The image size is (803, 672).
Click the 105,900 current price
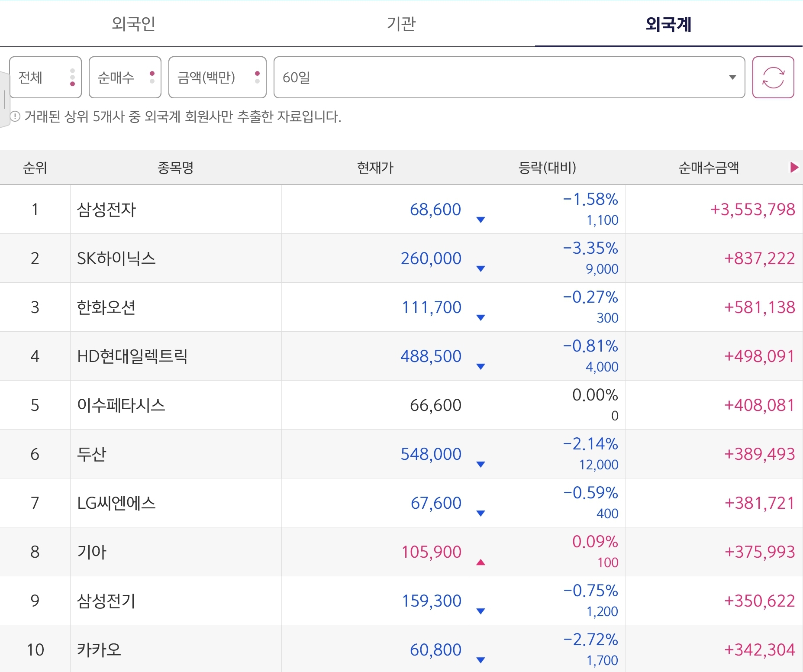(x=432, y=552)
